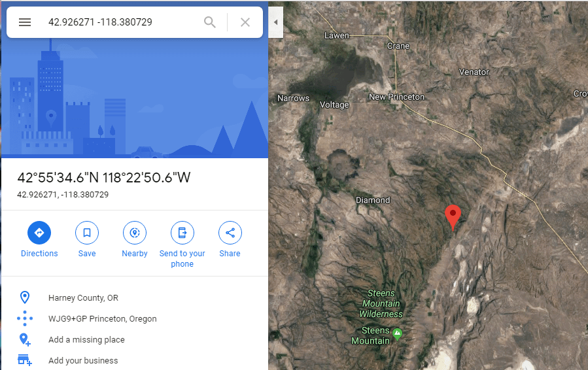
Task: Click the Send to your phone icon
Action: [x=182, y=233]
